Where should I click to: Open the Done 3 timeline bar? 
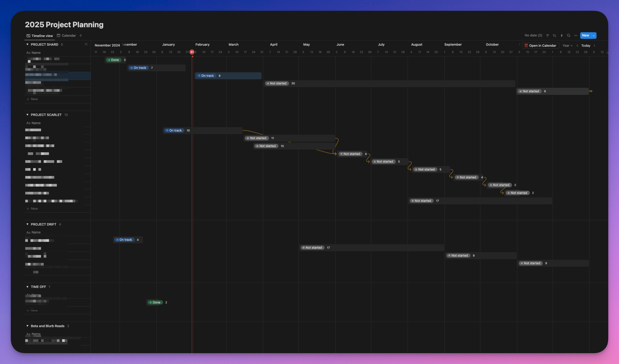tap(116, 60)
